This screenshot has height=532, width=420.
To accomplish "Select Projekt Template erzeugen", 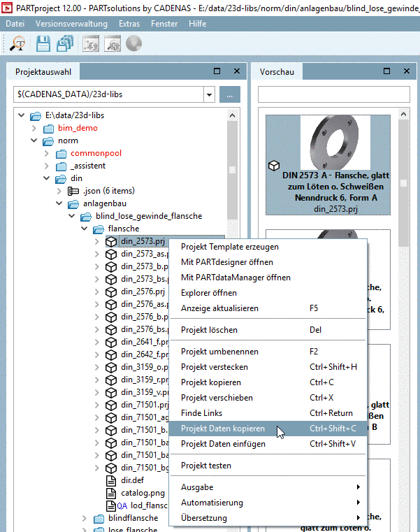I will 268,247.
